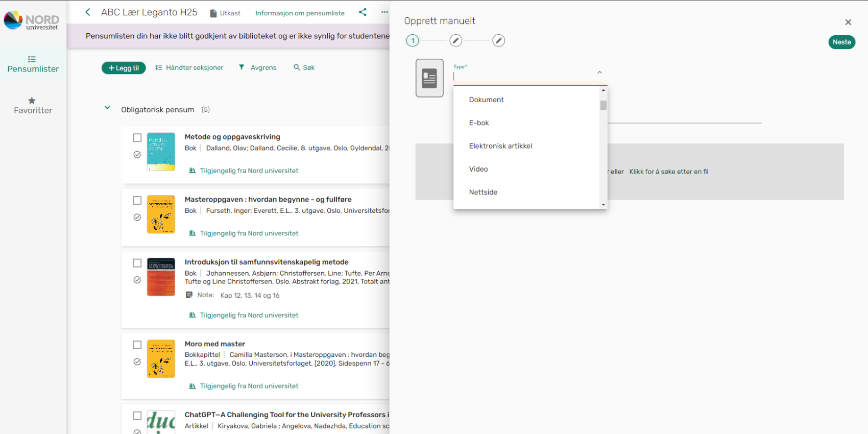The image size is (868, 434).
Task: Click the list title ABC Lær Leganto H25
Action: (149, 12)
